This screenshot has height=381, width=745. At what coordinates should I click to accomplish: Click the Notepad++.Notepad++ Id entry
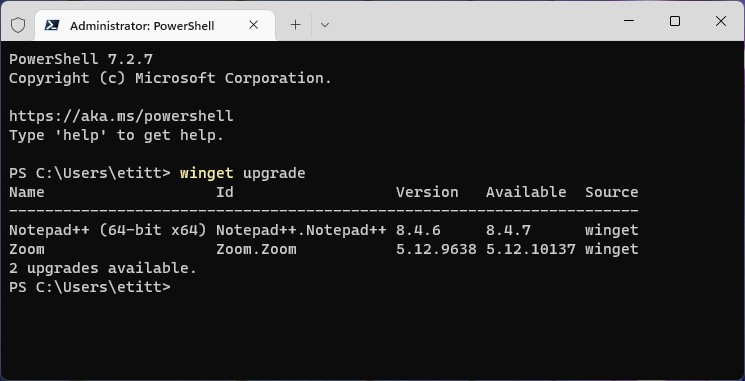point(301,230)
